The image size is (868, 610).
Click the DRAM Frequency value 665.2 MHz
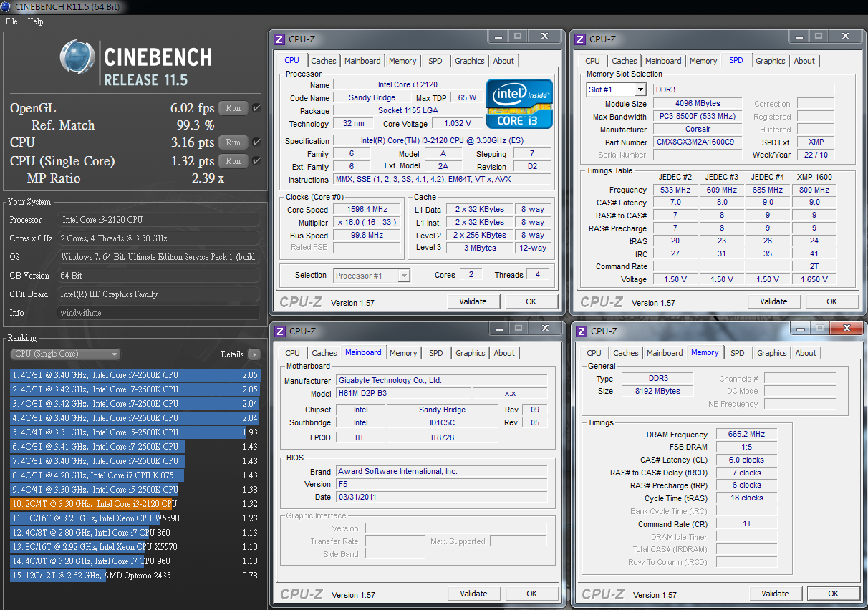[x=746, y=435]
